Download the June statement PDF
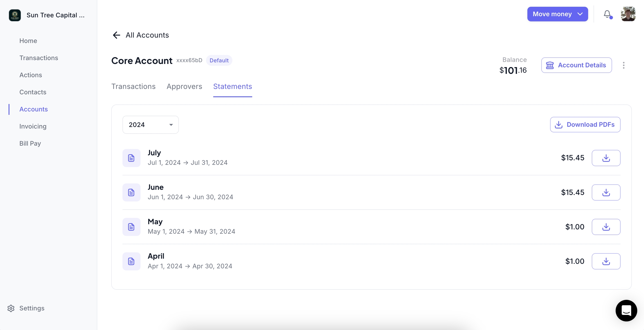This screenshot has width=644, height=330. coord(606,192)
